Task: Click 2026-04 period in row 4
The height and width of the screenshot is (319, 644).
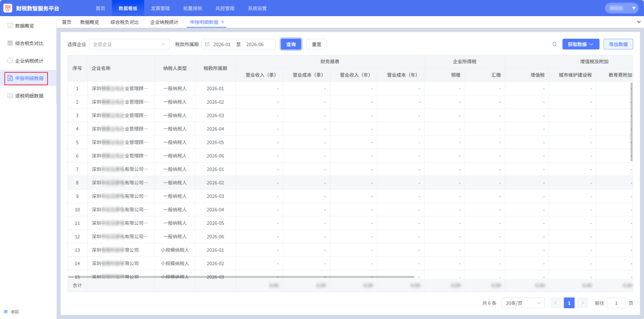Action: tap(215, 129)
